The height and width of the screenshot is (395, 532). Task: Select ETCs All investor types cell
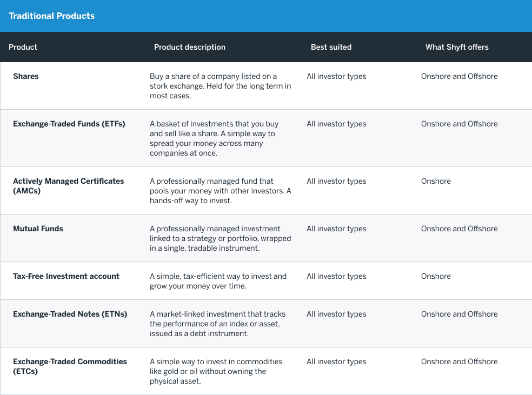pos(337,361)
